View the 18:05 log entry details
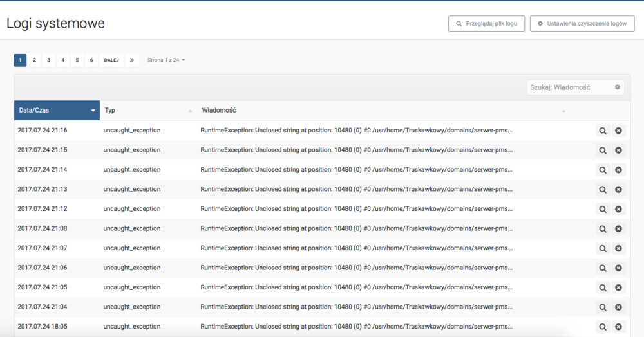This screenshot has height=337, width=644. 603,327
